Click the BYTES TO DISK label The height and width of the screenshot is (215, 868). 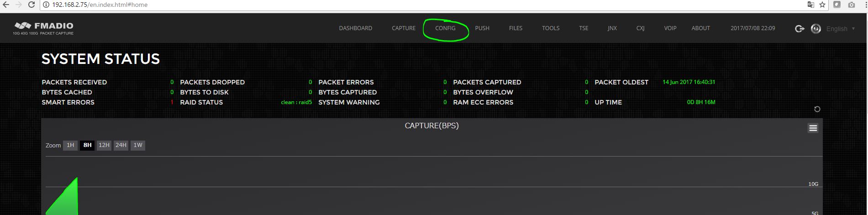click(x=205, y=92)
